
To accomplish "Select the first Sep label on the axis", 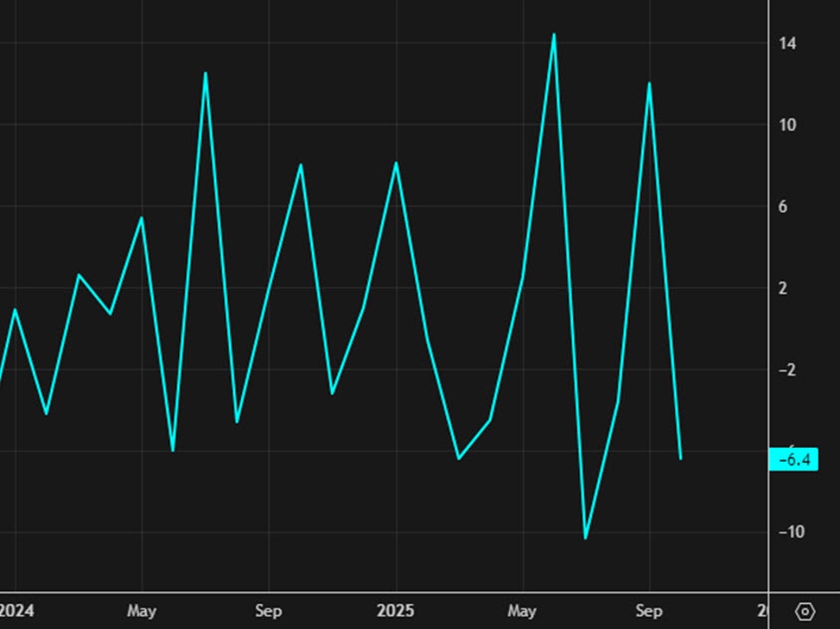I will pos(269,610).
